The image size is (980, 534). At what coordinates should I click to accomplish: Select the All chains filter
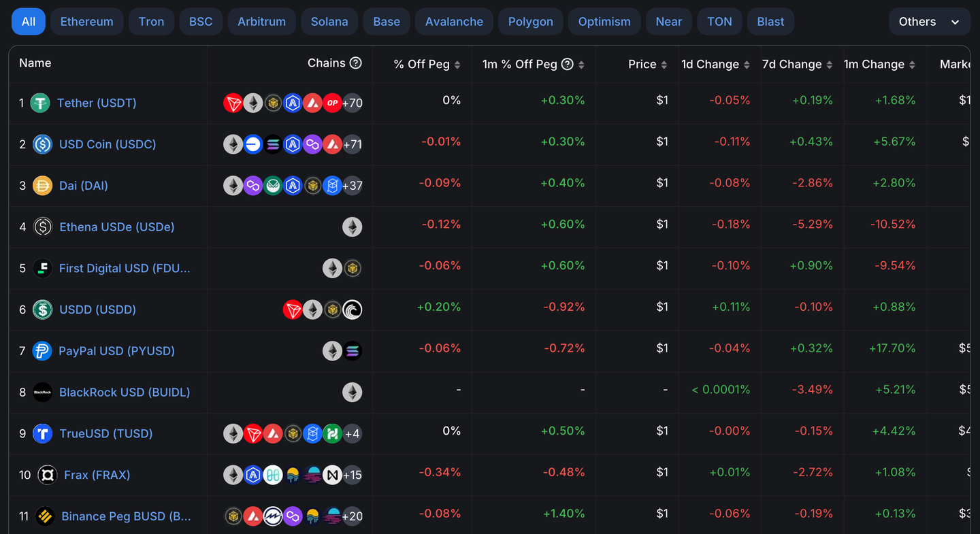coord(29,22)
